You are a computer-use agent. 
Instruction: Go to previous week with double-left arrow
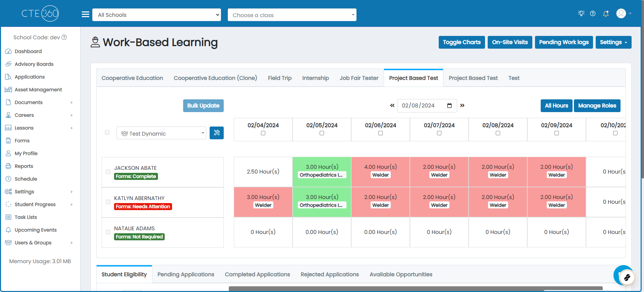click(x=392, y=105)
